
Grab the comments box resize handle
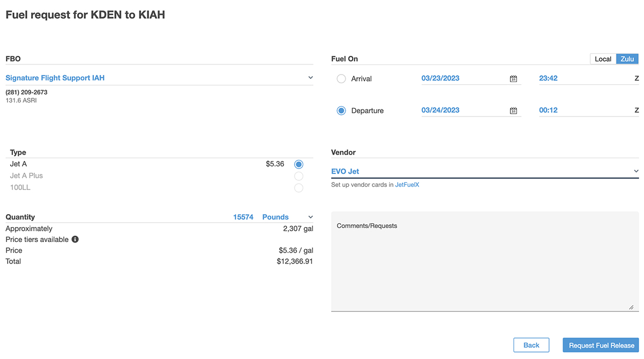pos(631,307)
